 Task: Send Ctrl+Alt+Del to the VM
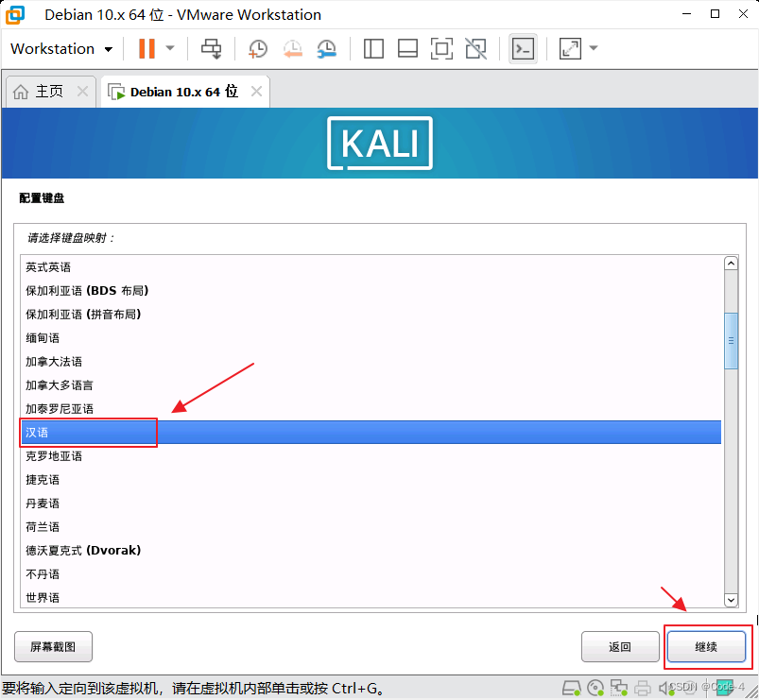(211, 49)
